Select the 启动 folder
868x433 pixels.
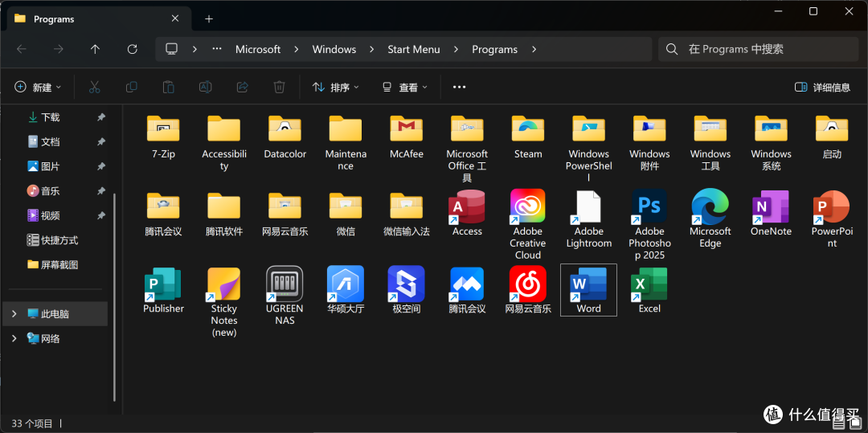[x=832, y=137]
